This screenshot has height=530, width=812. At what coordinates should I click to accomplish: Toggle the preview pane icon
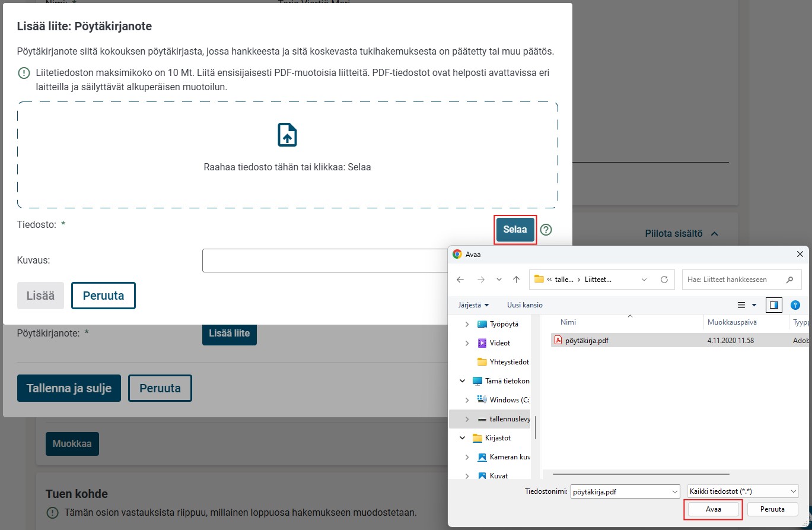773,305
